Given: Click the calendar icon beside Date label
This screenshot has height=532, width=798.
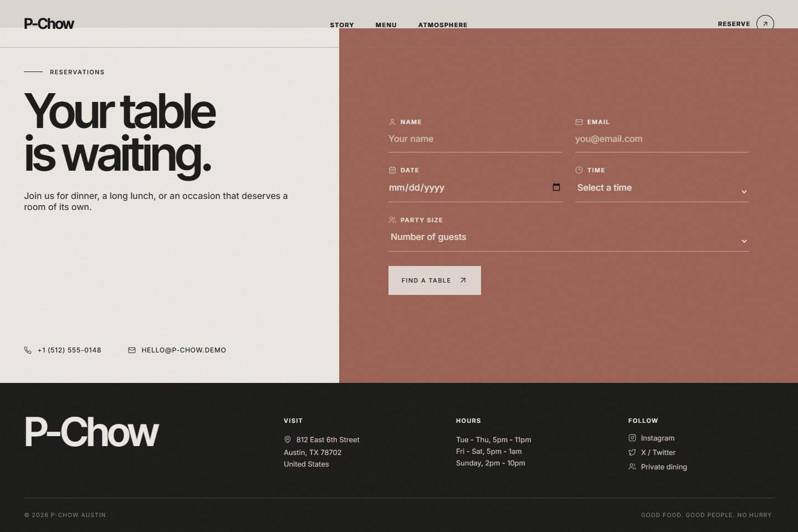Looking at the screenshot, I should (392, 170).
